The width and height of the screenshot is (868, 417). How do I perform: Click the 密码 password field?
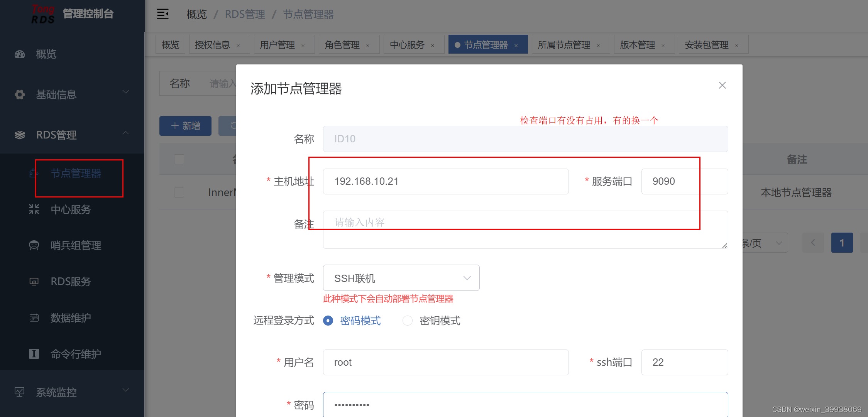525,405
